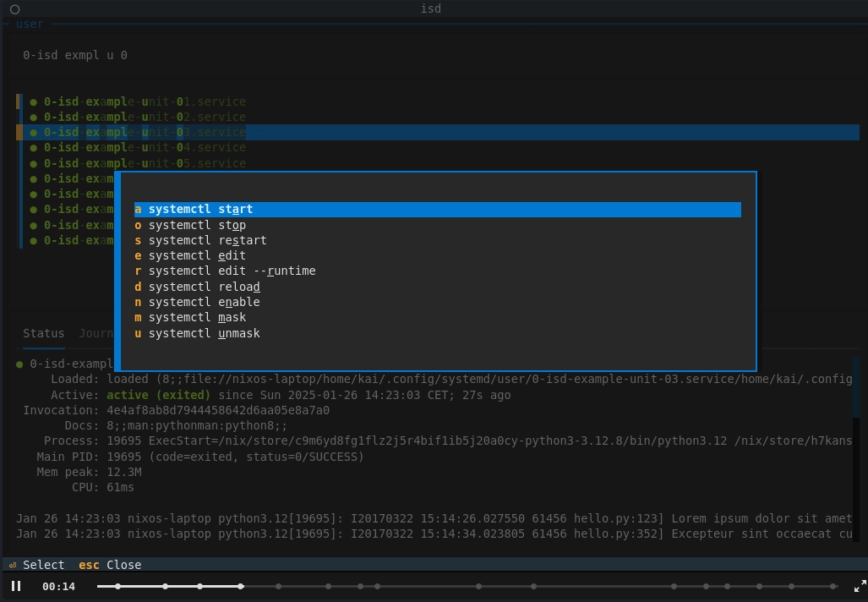Pause the video playback
868x602 pixels.
point(16,586)
